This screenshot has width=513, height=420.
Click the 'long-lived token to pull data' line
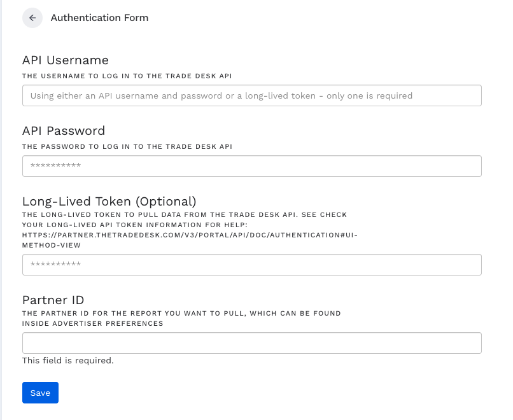pyautogui.click(x=185, y=215)
